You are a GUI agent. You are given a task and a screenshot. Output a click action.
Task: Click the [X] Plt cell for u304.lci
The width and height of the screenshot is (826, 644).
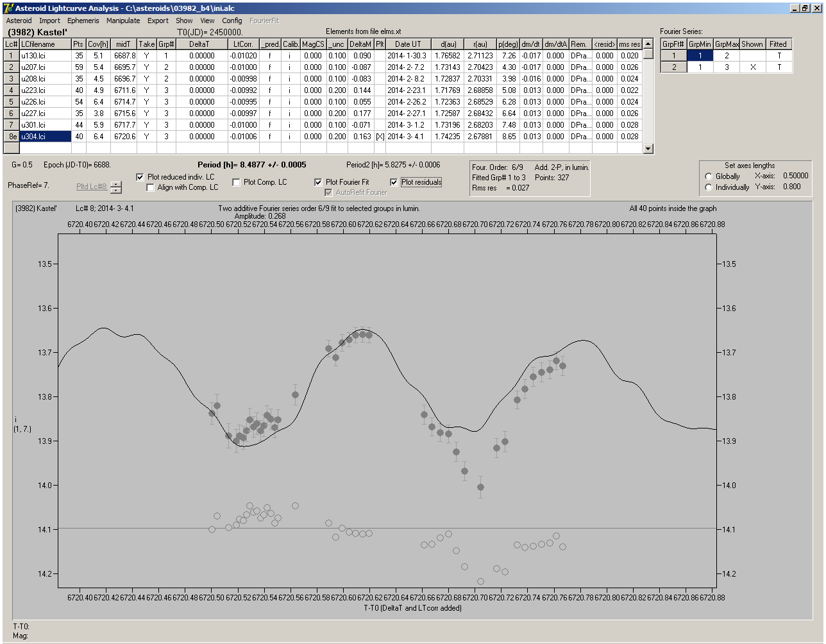pos(380,137)
